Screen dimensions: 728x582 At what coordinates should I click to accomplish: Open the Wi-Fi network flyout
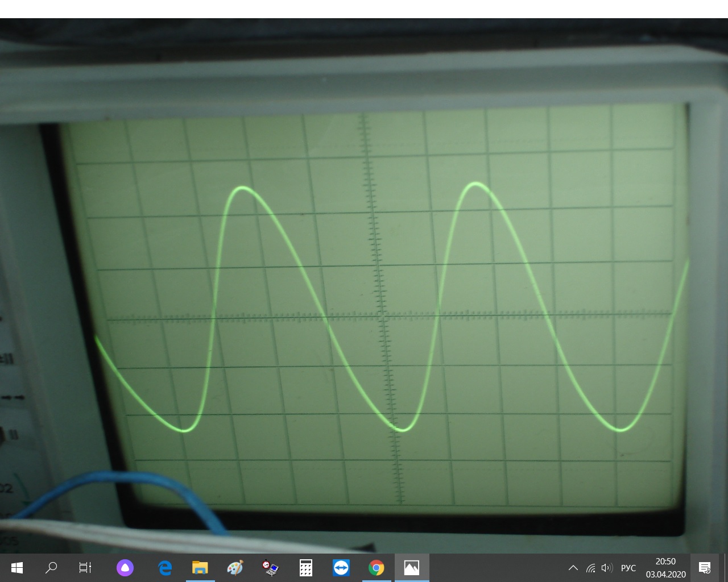(x=591, y=568)
